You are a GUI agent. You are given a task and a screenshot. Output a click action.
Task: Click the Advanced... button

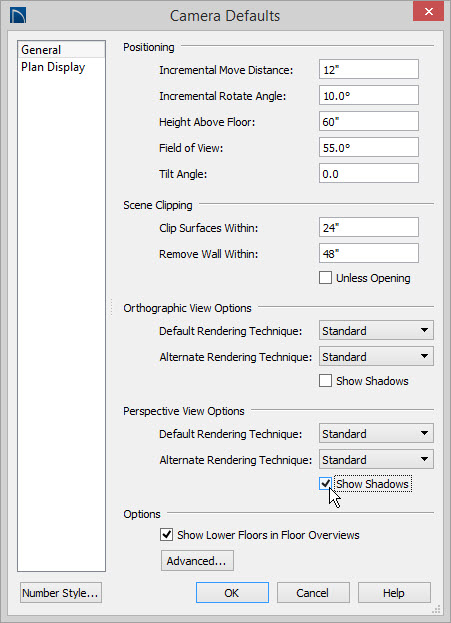pyautogui.click(x=197, y=561)
